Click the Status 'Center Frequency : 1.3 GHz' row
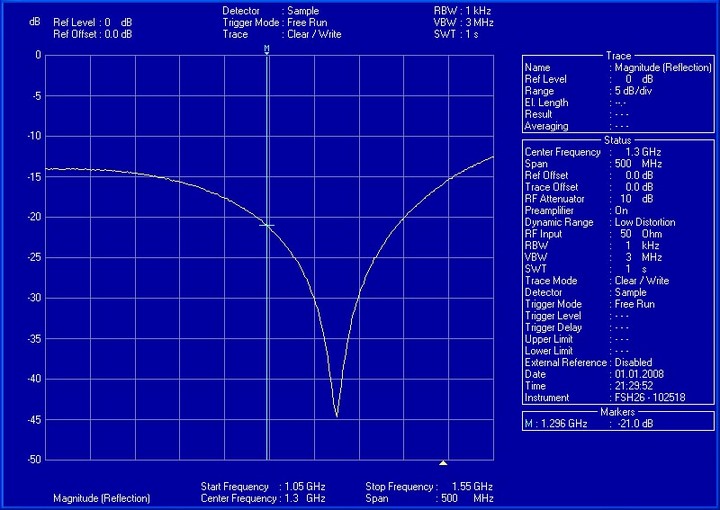 coord(593,152)
